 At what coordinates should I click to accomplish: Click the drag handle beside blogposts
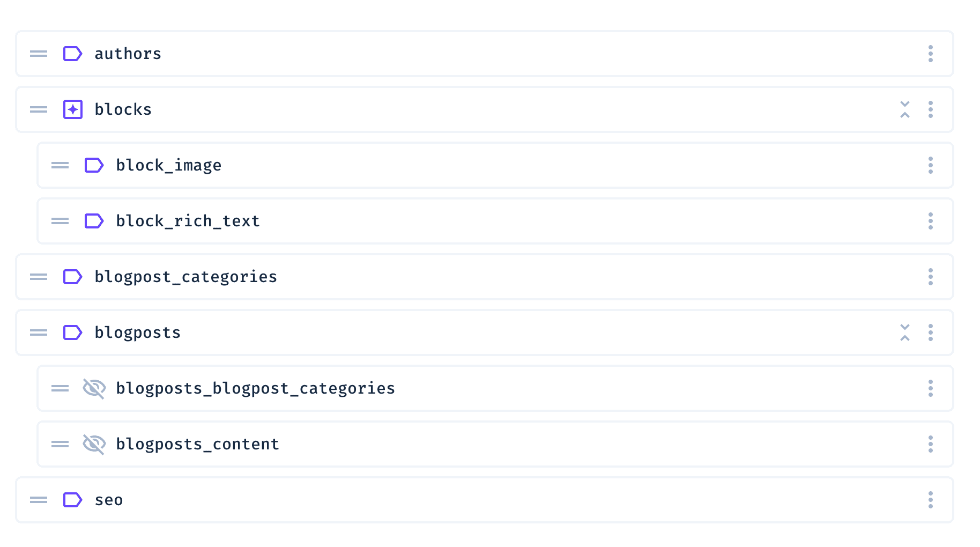(39, 332)
